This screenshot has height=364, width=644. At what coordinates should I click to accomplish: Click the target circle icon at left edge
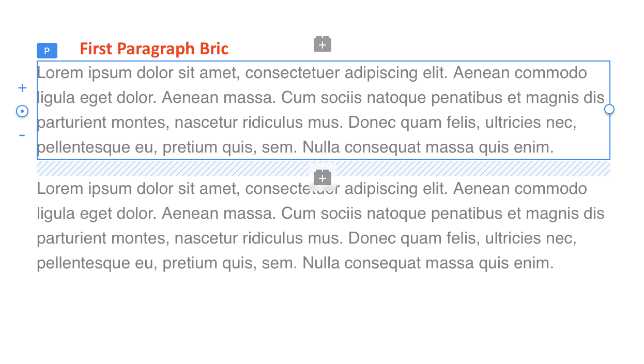point(22,111)
